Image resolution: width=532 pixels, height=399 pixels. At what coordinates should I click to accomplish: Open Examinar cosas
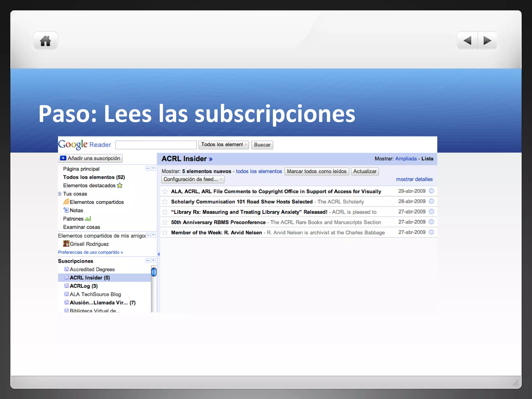click(x=82, y=227)
